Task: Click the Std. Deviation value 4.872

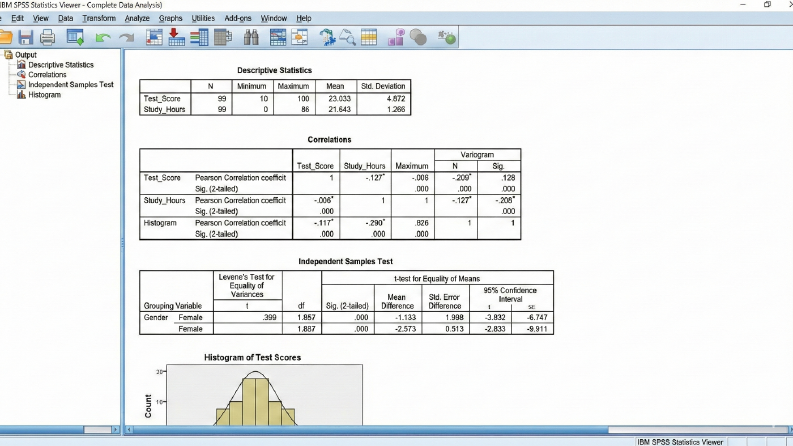Action: (395, 99)
